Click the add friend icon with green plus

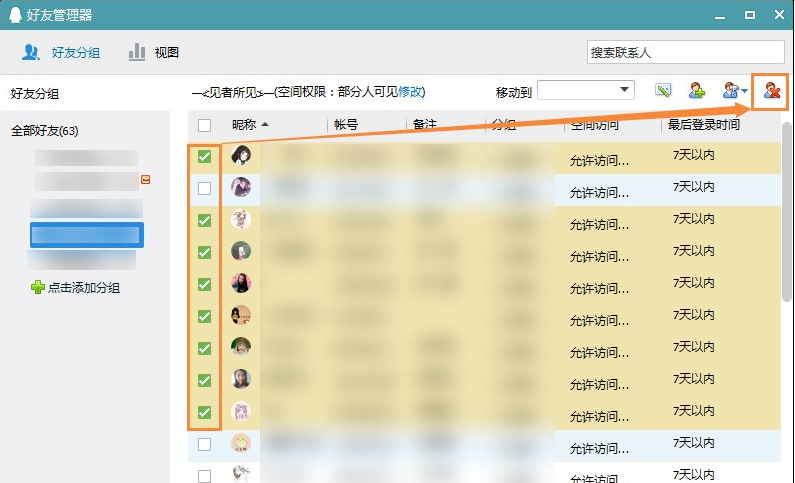(x=697, y=91)
